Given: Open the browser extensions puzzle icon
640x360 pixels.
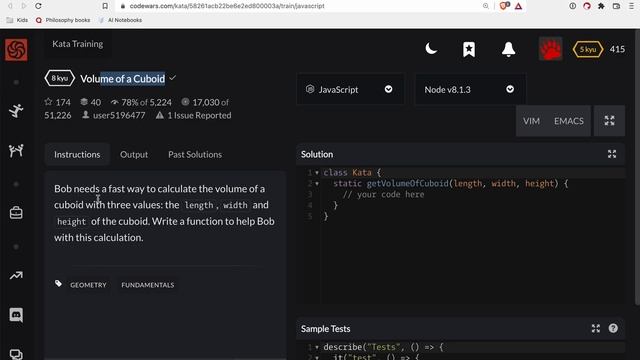Looking at the screenshot, I should [x=601, y=6].
